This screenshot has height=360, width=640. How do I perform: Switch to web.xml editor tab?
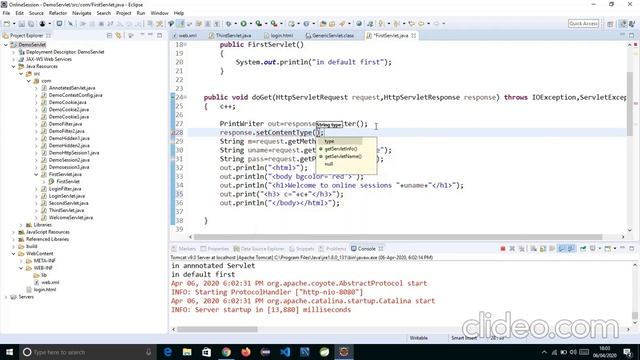coord(184,36)
